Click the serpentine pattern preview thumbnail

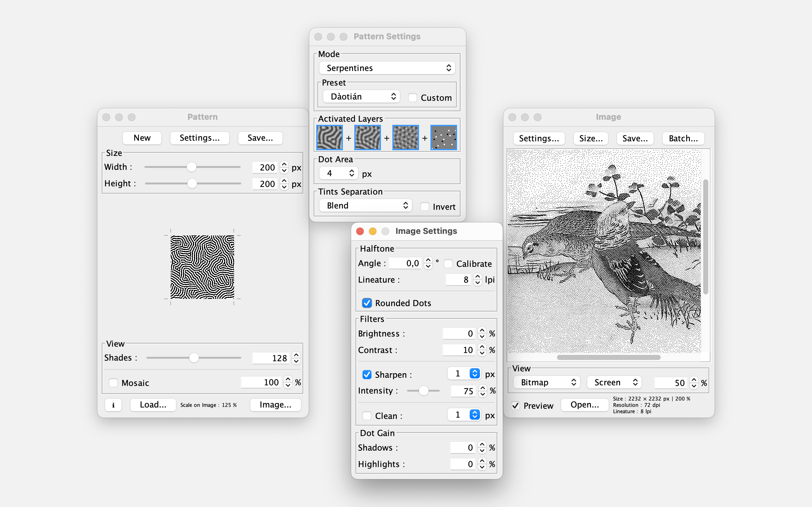[202, 267]
